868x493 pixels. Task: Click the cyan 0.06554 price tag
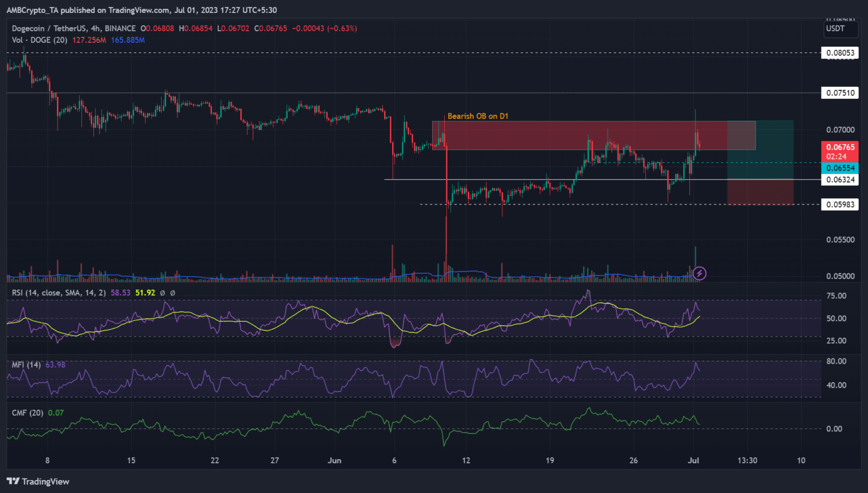(840, 168)
